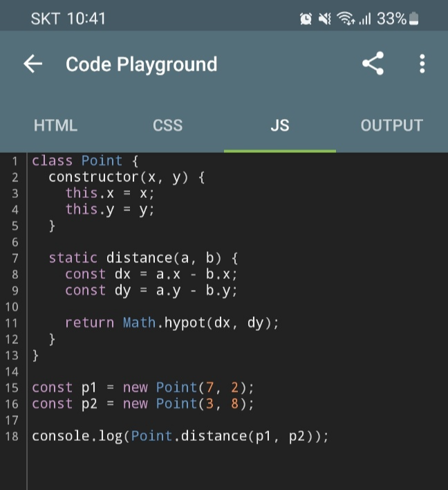Screen dimensions: 448x490
Task: Open the OUTPUT tab
Action: point(392,125)
